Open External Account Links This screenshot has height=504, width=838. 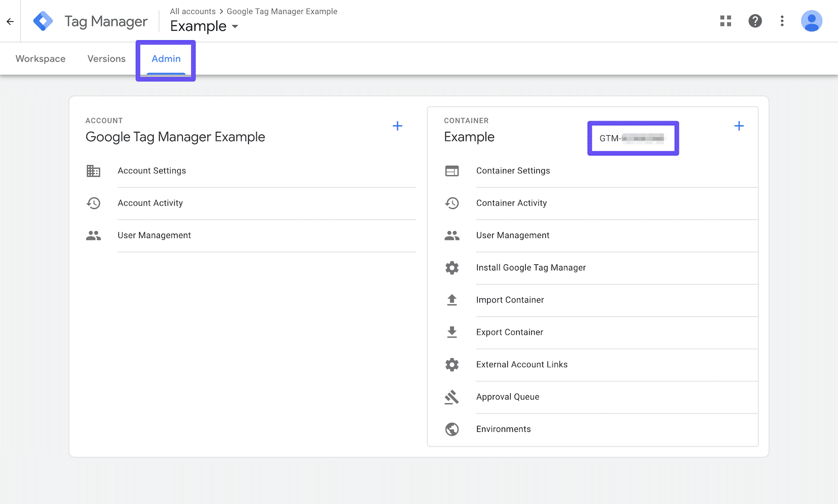point(521,364)
